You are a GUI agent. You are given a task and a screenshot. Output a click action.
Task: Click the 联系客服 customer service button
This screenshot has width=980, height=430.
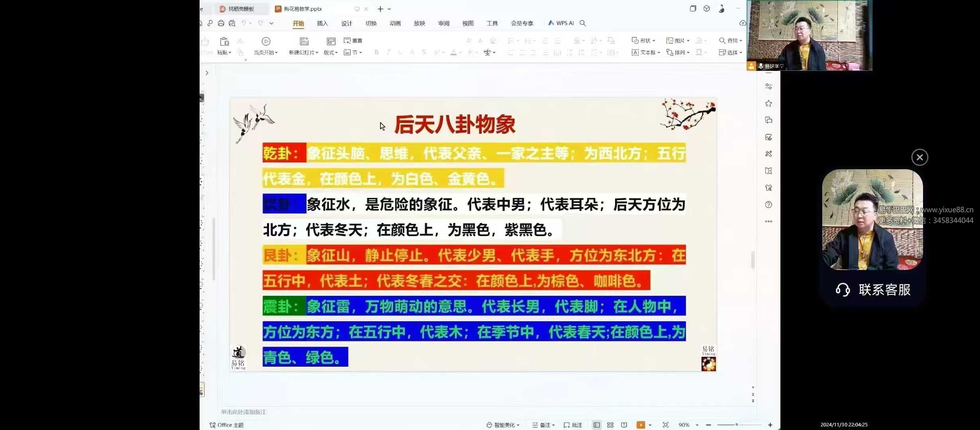pos(872,289)
